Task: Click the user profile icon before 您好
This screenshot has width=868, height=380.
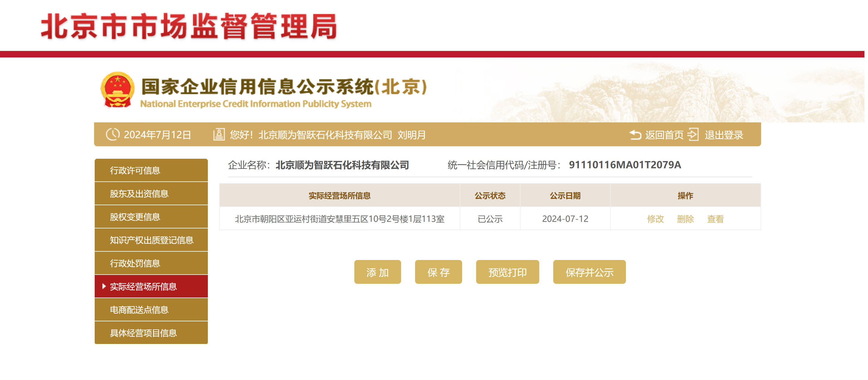Action: (219, 134)
